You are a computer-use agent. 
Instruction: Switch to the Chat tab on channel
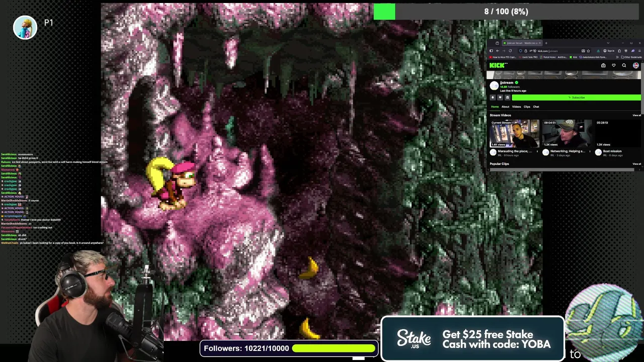pos(536,107)
